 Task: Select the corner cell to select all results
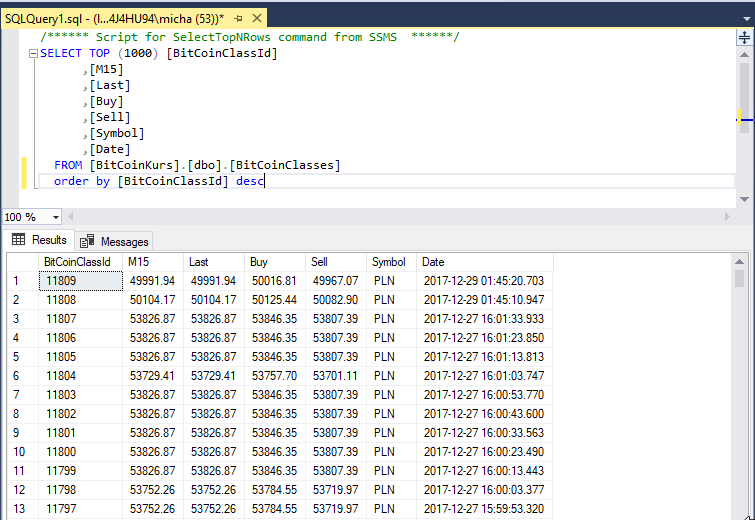click(x=23, y=262)
